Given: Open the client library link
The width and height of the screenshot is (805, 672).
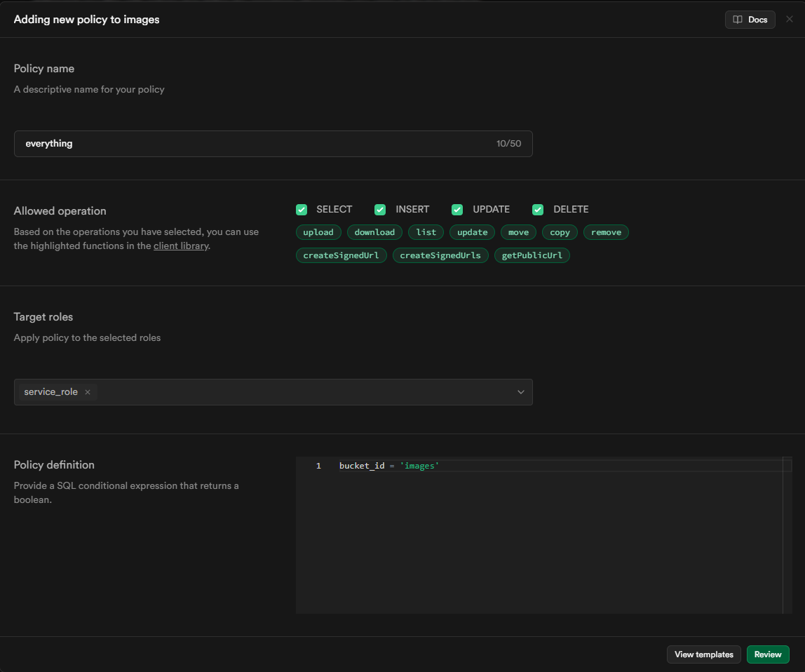Looking at the screenshot, I should [181, 246].
